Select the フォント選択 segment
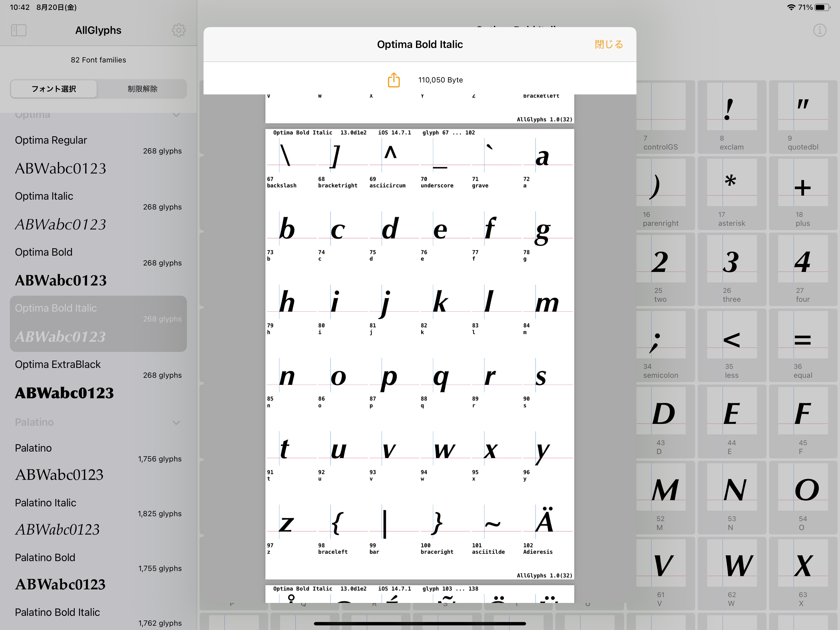This screenshot has height=630, width=840. 53,89
